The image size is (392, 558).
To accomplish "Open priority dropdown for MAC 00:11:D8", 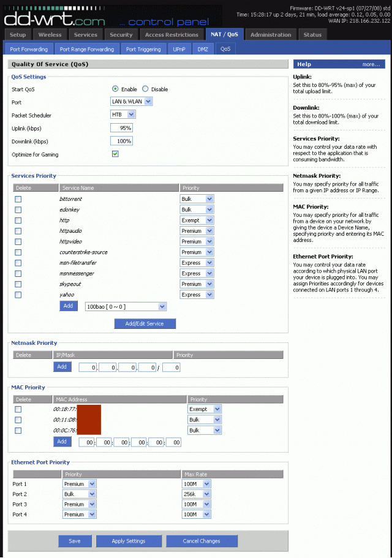I will [x=205, y=420].
